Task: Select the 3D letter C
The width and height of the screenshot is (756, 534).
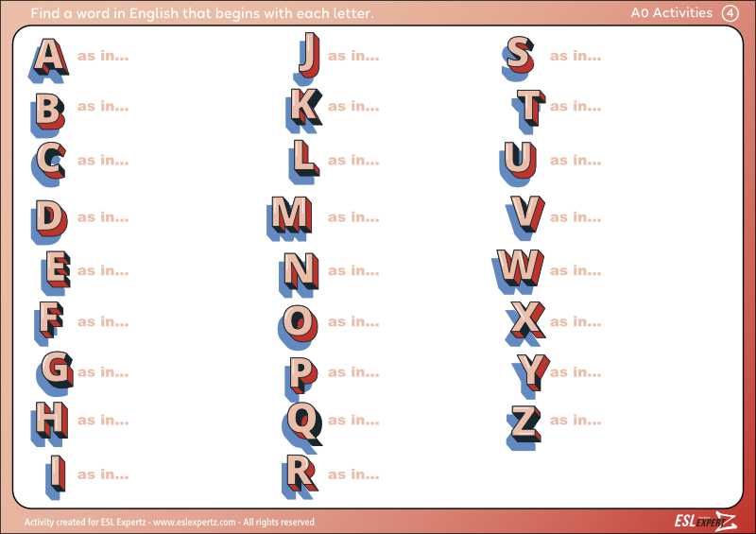Action: pyautogui.click(x=50, y=164)
